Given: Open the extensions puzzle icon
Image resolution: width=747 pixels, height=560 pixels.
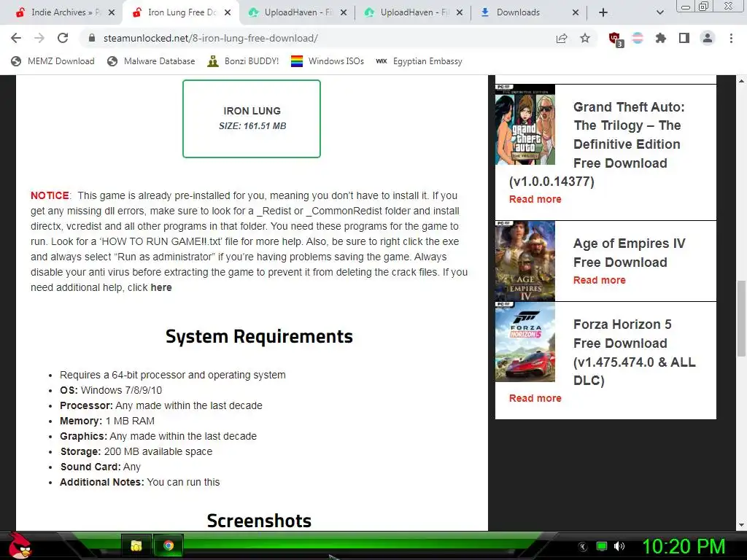Looking at the screenshot, I should (661, 38).
